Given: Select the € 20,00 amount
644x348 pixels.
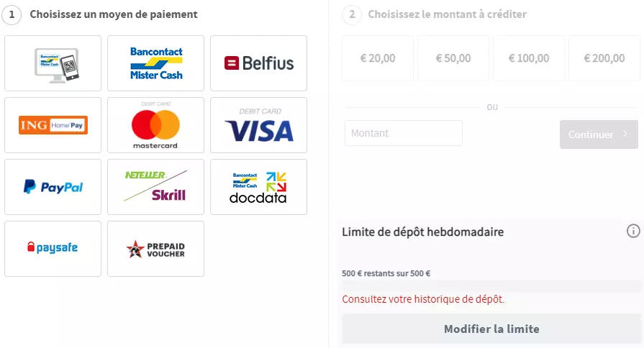Looking at the screenshot, I should [x=378, y=58].
